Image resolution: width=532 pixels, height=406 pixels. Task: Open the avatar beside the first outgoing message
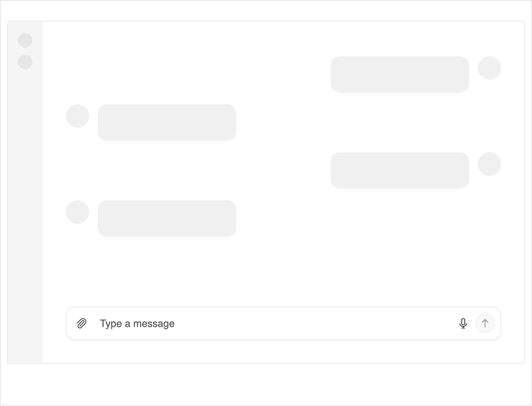coord(489,68)
